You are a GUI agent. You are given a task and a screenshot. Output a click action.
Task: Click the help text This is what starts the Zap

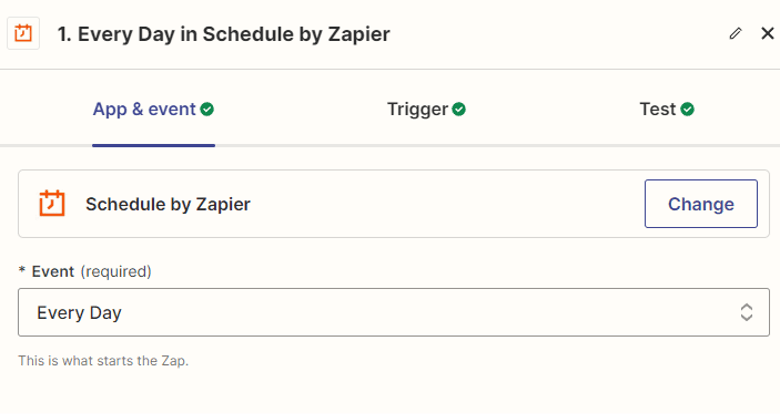point(103,360)
